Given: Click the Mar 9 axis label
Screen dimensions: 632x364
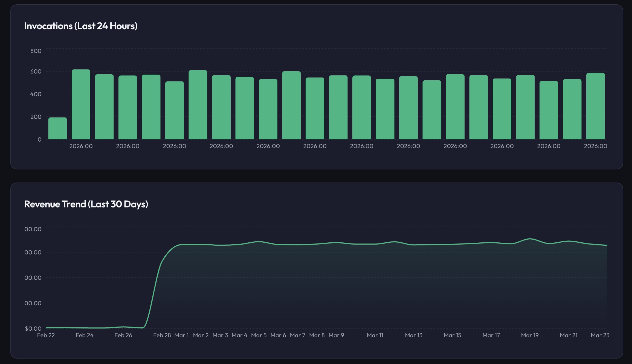Looking at the screenshot, I should coord(336,335).
